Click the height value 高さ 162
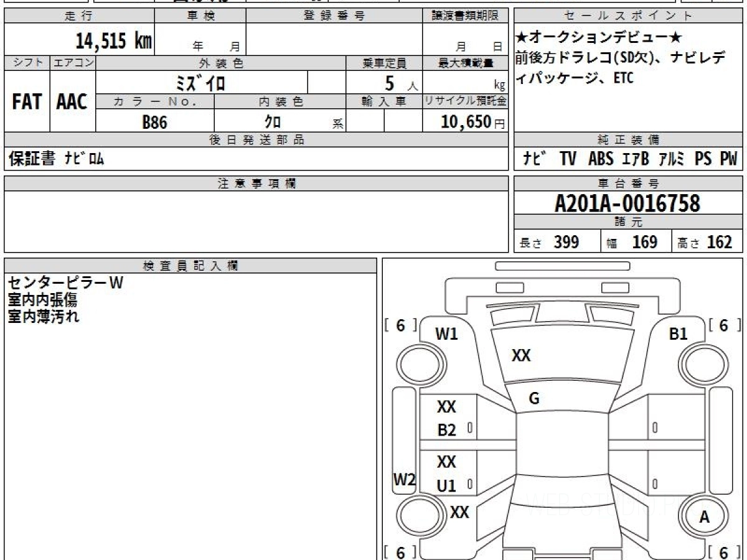 point(705,243)
